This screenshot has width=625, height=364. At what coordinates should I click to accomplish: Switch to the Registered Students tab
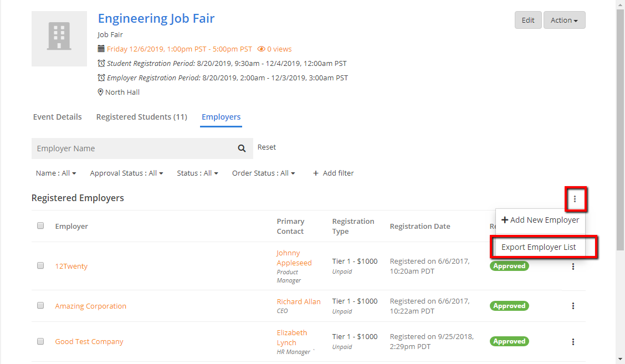pos(141,117)
